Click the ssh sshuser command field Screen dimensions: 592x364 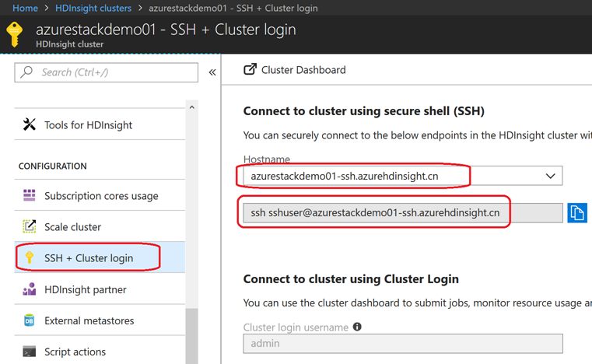(403, 212)
